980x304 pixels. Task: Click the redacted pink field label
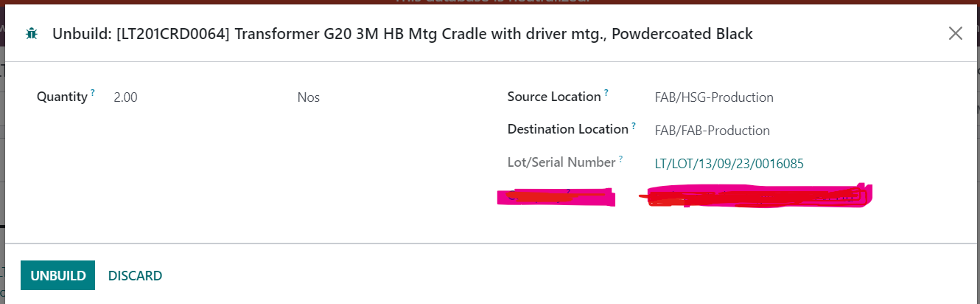[556, 197]
